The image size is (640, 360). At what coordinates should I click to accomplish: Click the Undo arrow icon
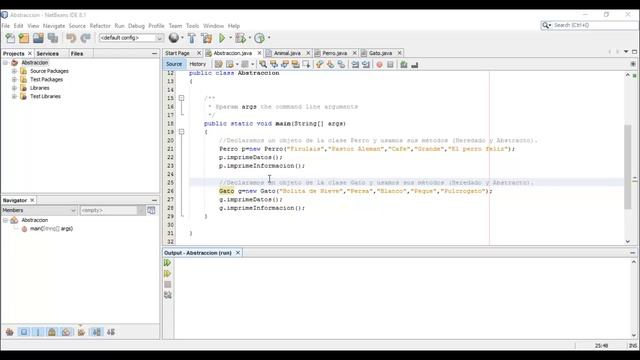click(x=71, y=38)
